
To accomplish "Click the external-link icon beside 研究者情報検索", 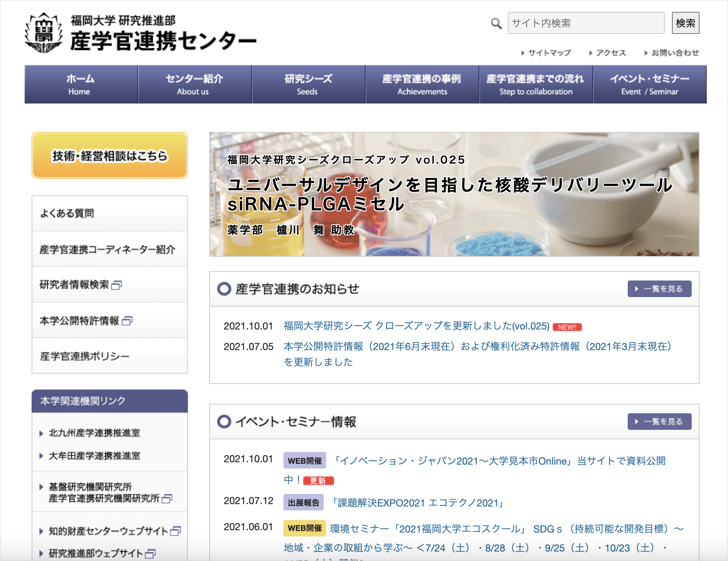I will click(x=117, y=285).
